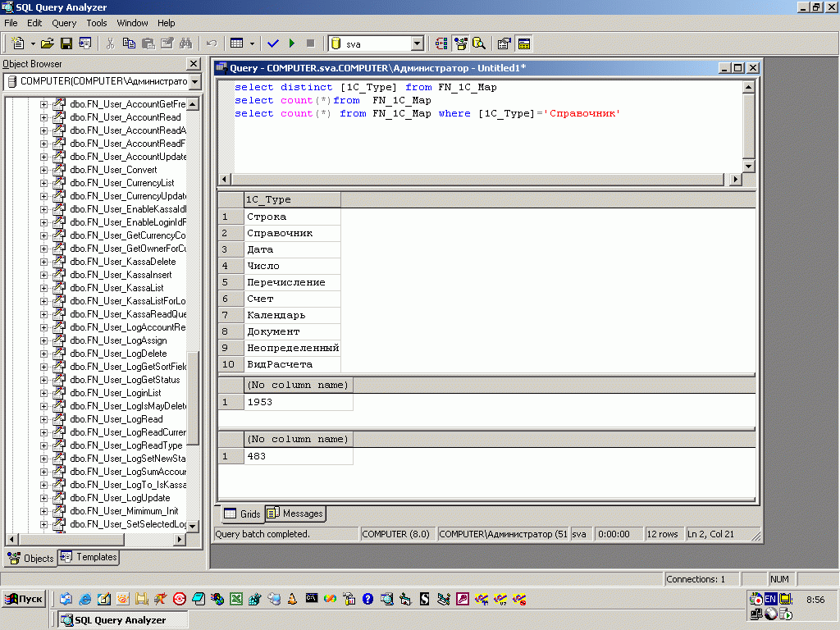Click the Save Query disk icon
The height and width of the screenshot is (630, 840).
click(66, 43)
